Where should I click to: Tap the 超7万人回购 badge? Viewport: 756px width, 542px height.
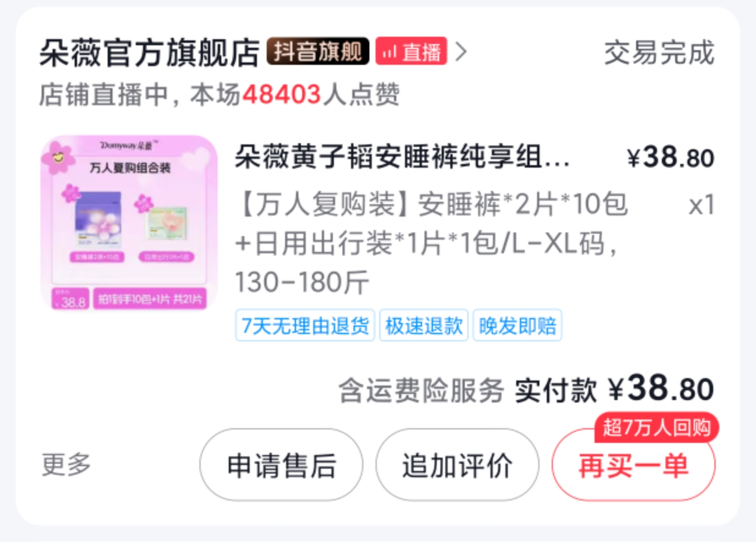click(657, 428)
